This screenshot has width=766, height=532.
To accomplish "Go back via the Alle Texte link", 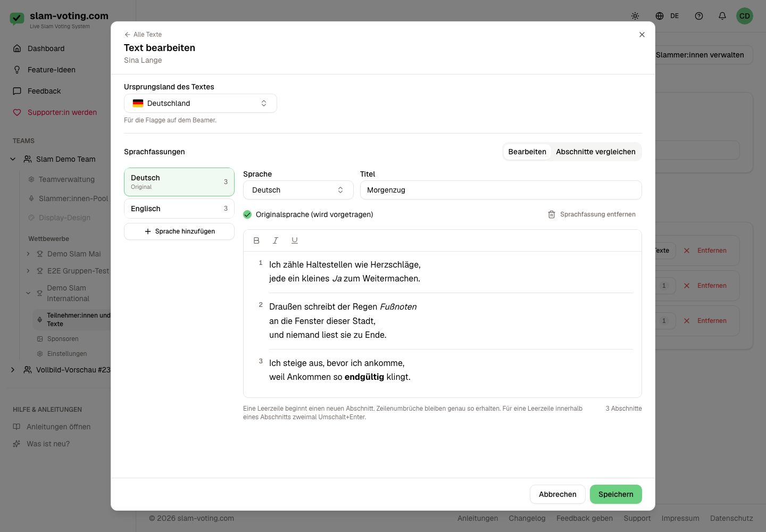I will 143,35.
